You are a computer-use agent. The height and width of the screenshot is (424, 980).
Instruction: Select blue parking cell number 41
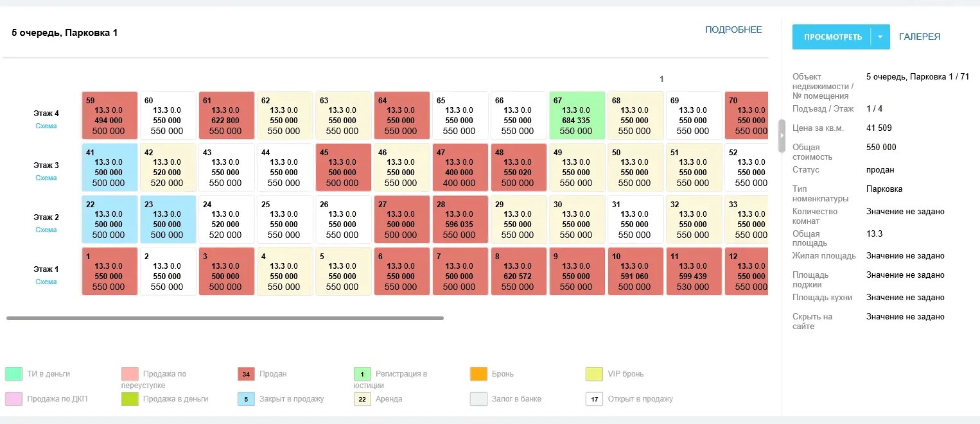(110, 167)
